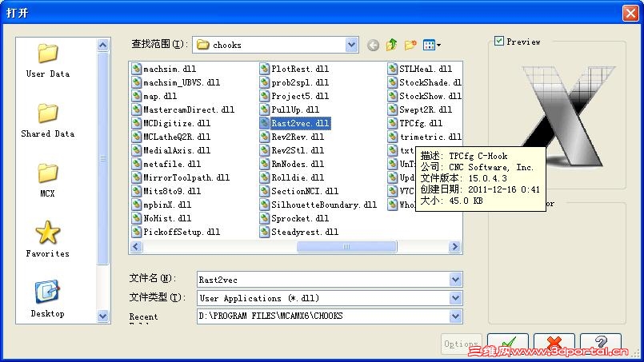Click the file list scroll right arrow
644x362 pixels.
click(454, 247)
